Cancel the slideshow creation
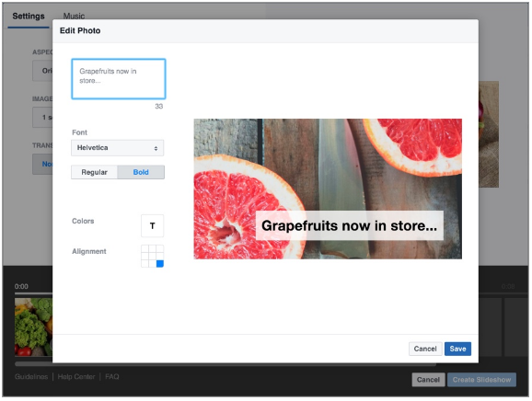 point(428,380)
